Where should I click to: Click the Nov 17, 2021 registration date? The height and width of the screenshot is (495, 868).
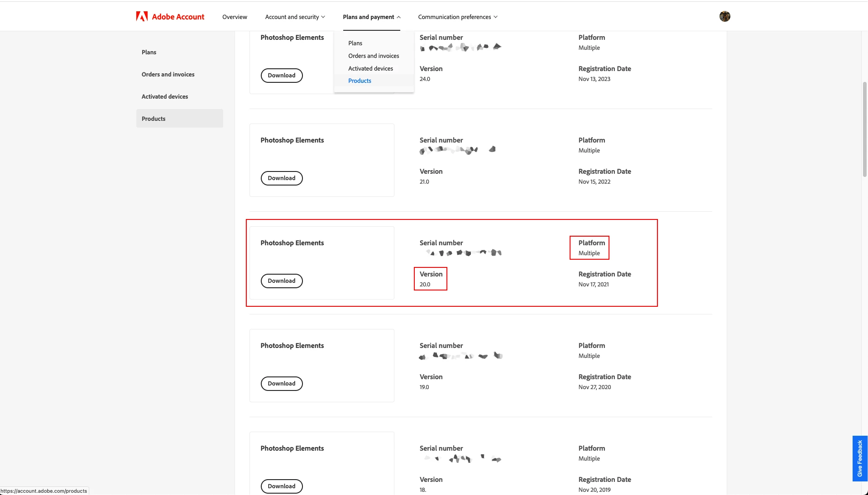[x=594, y=284]
